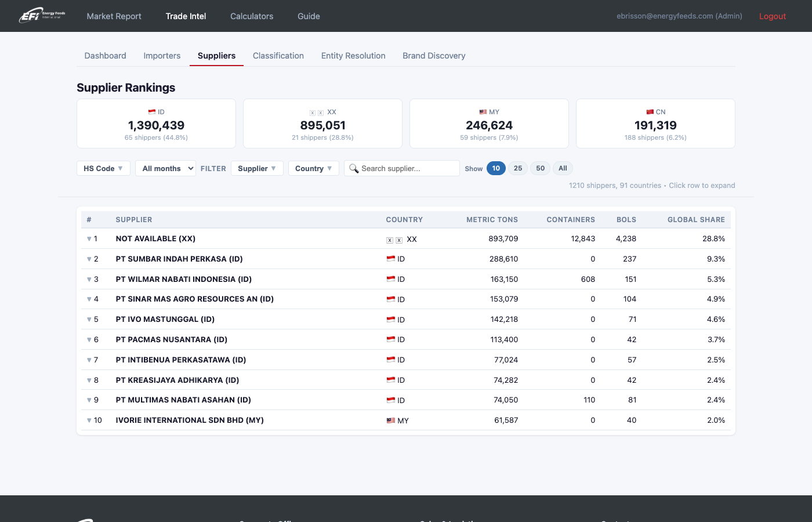Viewport: 812px width, 522px height.
Task: Click the China flag in CN summary card
Action: (650, 112)
